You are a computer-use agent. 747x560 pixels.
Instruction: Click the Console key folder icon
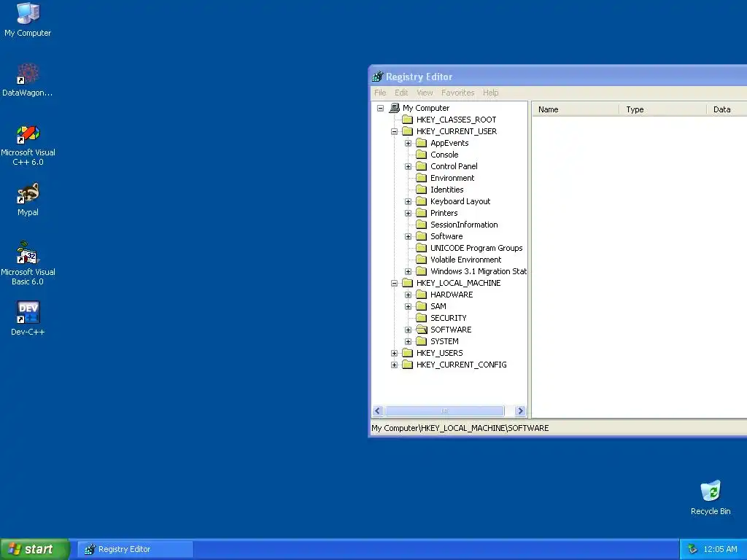tap(421, 155)
